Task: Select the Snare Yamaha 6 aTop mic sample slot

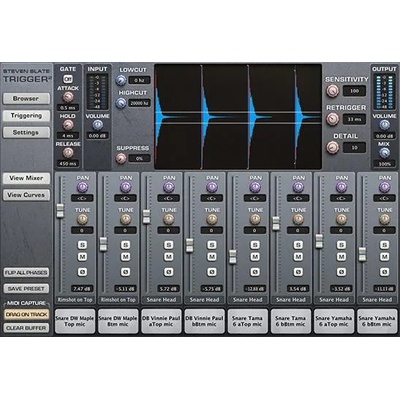Action: point(334,321)
